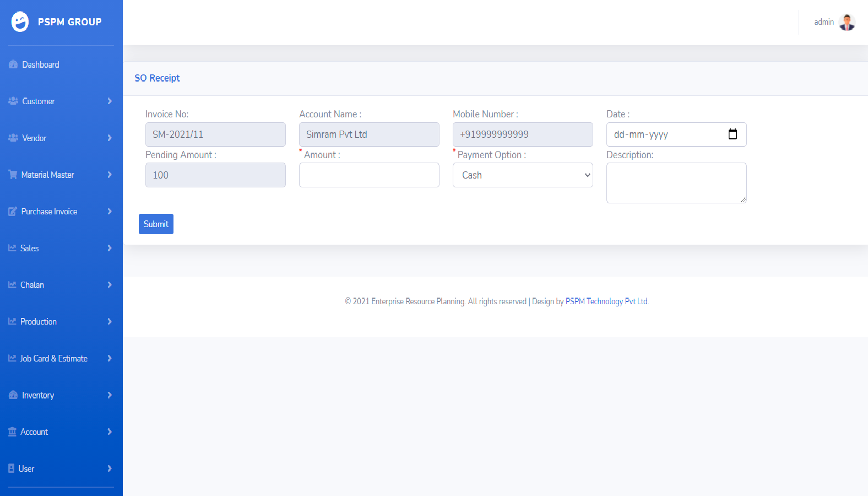The image size is (868, 496).
Task: Click the Purchase Invoice edit icon
Action: point(13,212)
